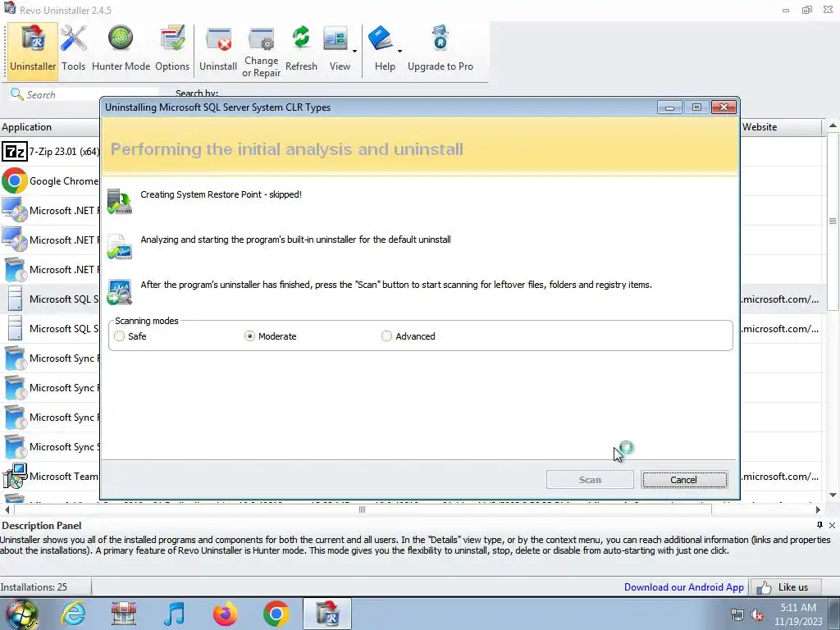840x630 pixels.
Task: Open the music note taskbar app
Action: pos(174,614)
